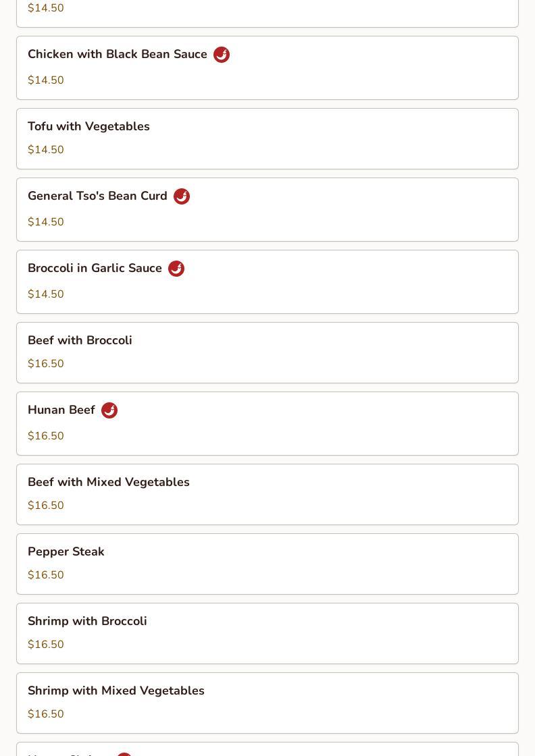Pick the Beef with Mixed Vegetables title
Image resolution: width=535 pixels, height=756 pixels.
109,482
